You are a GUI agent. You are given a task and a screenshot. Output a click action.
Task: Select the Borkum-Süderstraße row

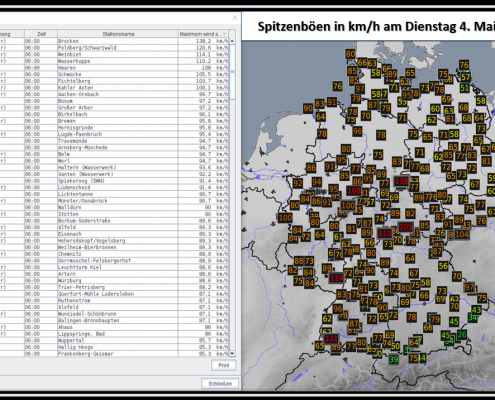(114, 221)
